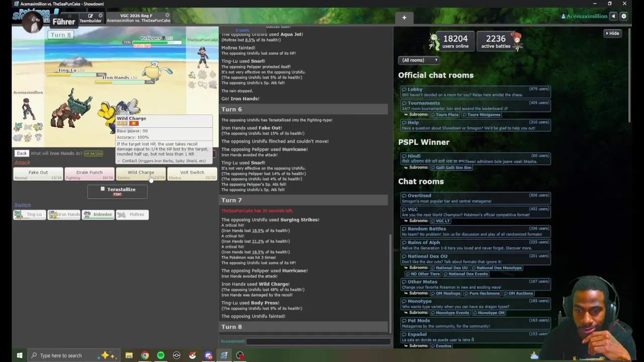Type in the battle chat input box
This screenshot has width=644, height=362.
(318, 341)
